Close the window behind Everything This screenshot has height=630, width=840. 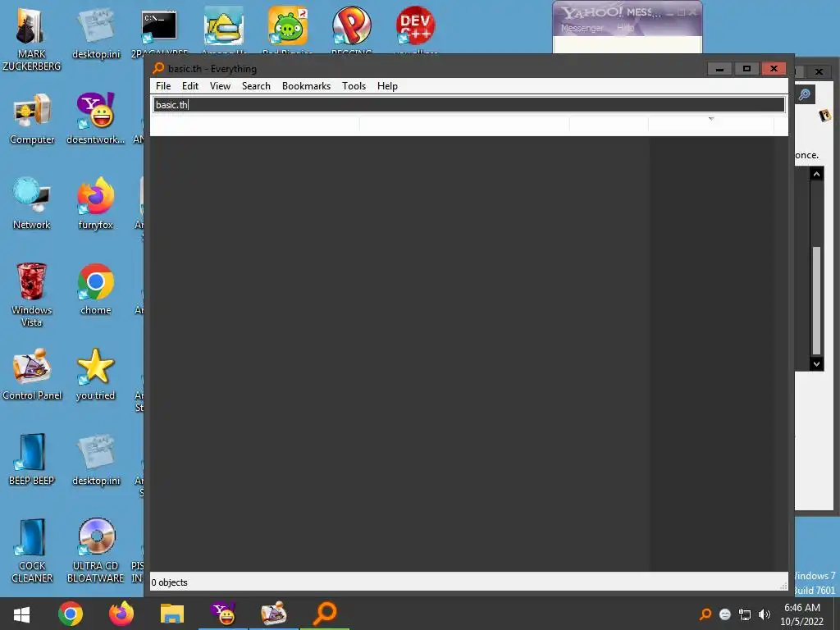819,71
